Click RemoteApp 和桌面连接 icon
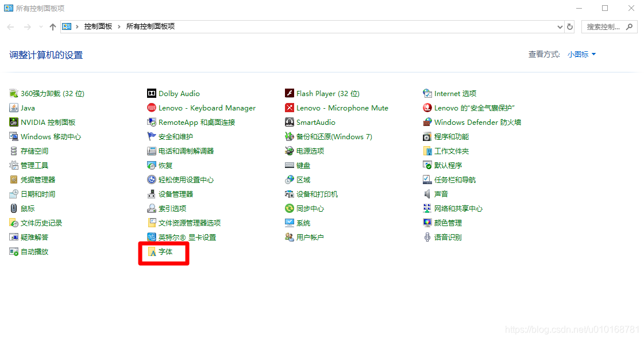This screenshot has width=644, height=340. point(152,122)
